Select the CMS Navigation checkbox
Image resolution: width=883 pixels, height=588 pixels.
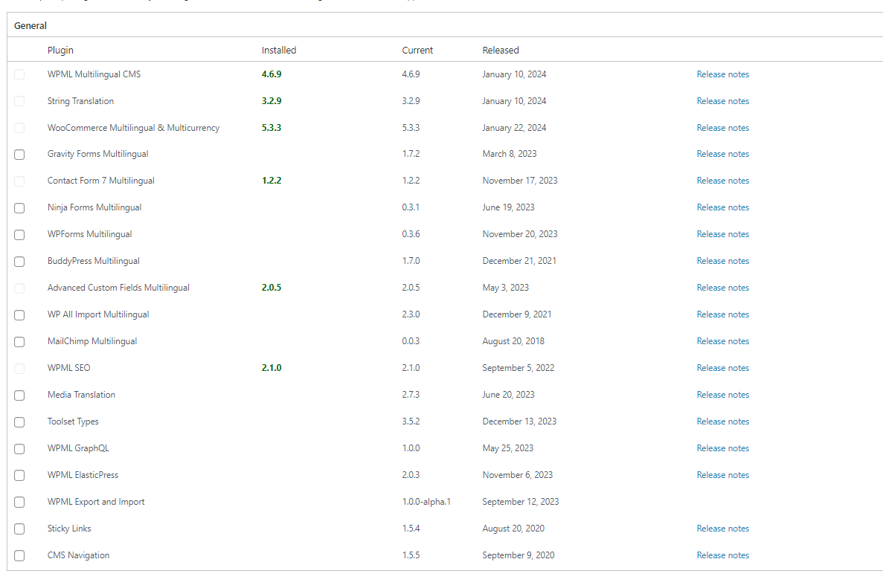[19, 555]
